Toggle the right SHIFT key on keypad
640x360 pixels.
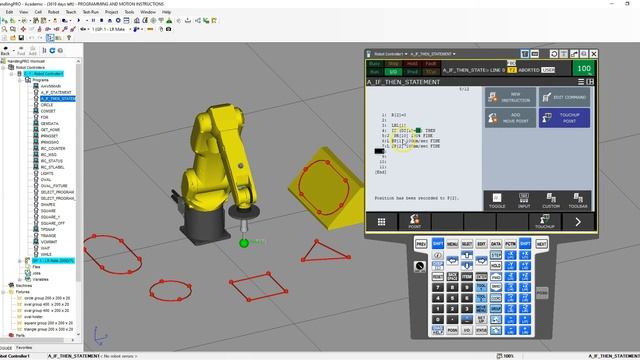(525, 244)
